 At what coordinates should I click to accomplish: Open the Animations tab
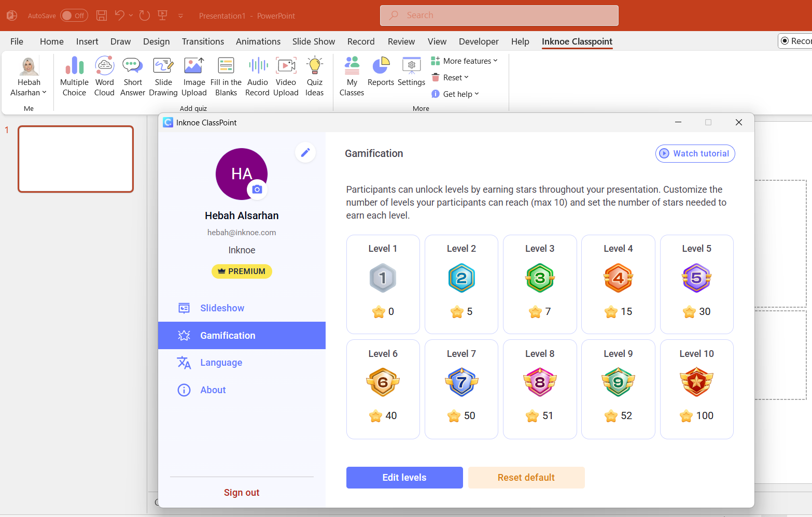[x=258, y=41]
